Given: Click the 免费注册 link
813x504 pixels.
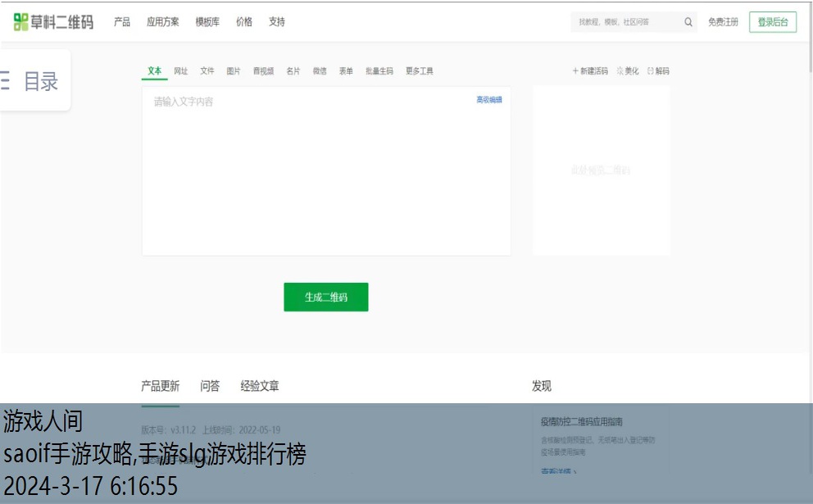Looking at the screenshot, I should 724,22.
